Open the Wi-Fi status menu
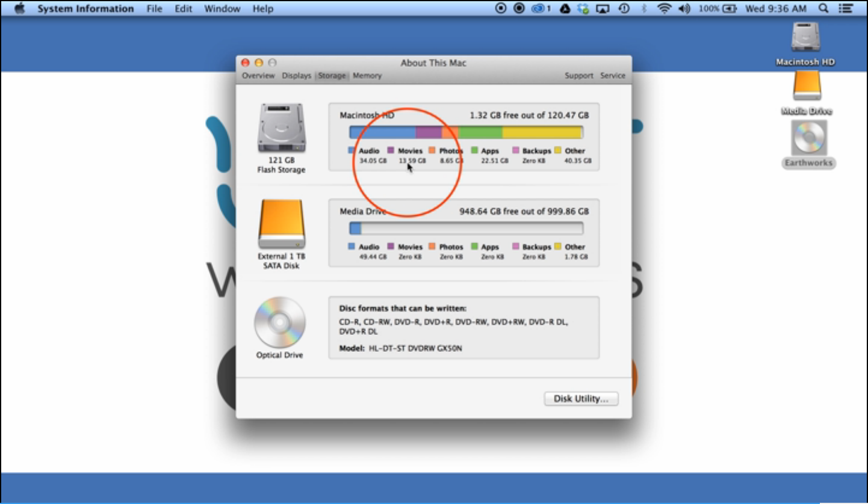This screenshot has width=868, height=504. (x=665, y=8)
